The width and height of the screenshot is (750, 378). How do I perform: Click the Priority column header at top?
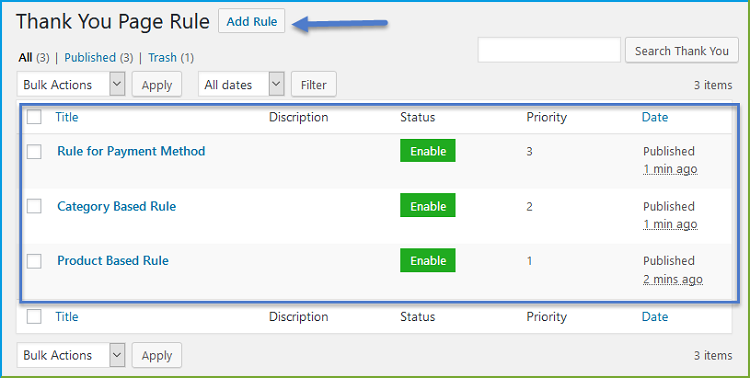[x=547, y=118]
